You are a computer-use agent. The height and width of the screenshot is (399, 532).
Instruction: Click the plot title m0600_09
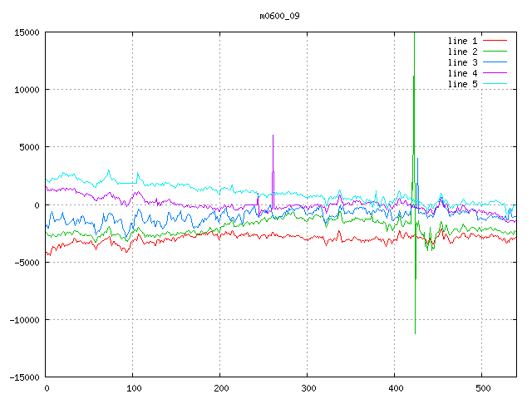coord(279,16)
